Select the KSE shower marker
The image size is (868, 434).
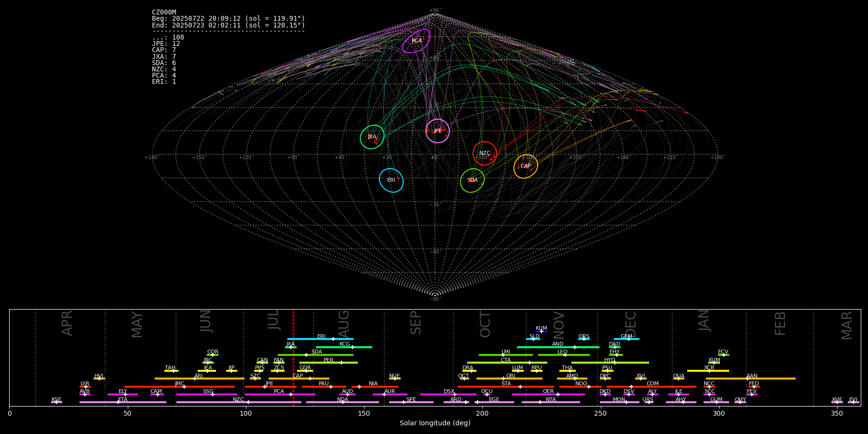(x=56, y=402)
